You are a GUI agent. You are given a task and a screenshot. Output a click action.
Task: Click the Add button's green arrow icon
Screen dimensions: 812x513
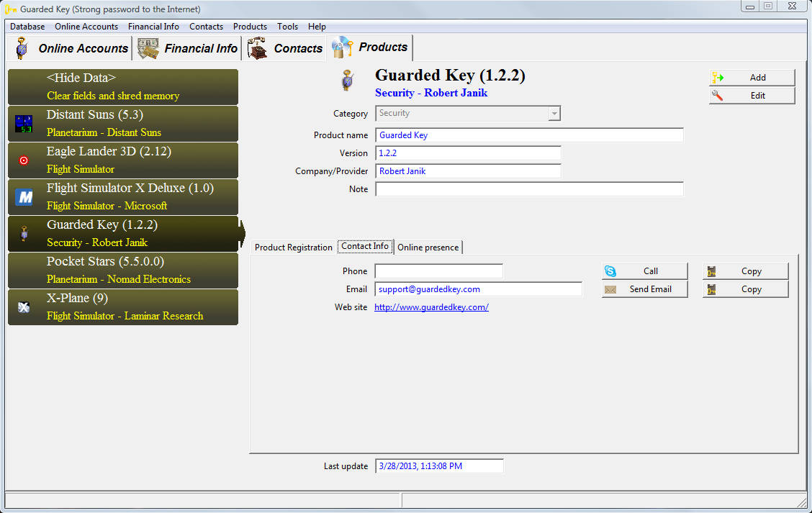point(718,78)
